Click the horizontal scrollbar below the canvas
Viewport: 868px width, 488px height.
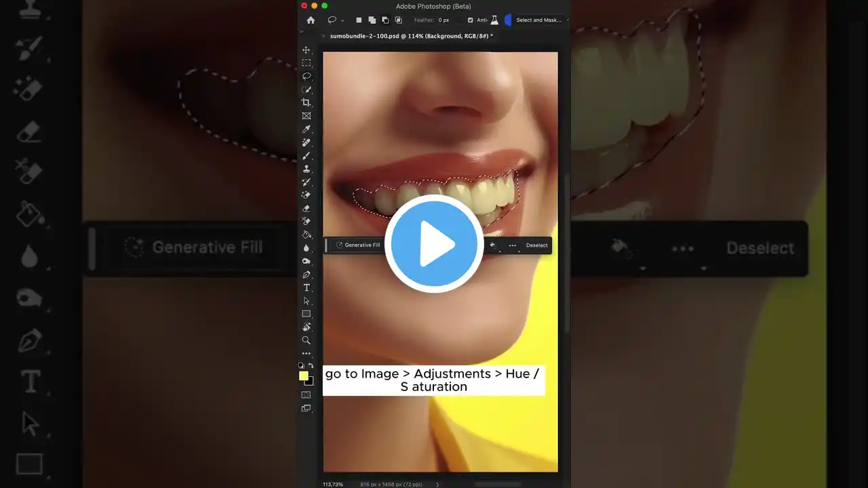[498, 484]
